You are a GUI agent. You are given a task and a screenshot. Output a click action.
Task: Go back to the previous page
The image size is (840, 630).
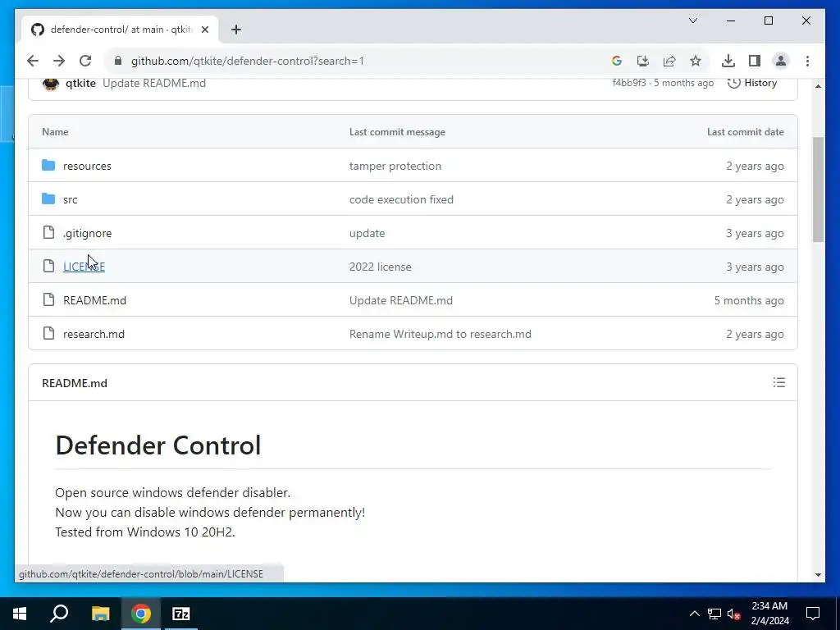pos(33,61)
